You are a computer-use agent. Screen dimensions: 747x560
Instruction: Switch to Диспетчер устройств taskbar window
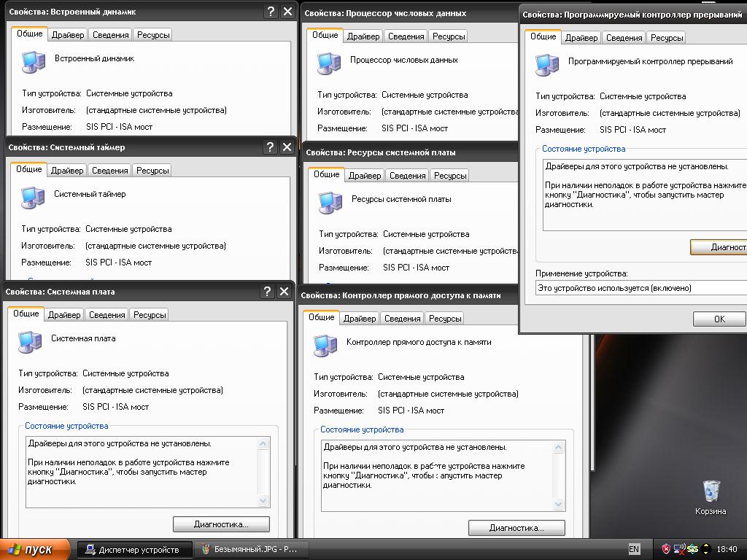tap(135, 550)
